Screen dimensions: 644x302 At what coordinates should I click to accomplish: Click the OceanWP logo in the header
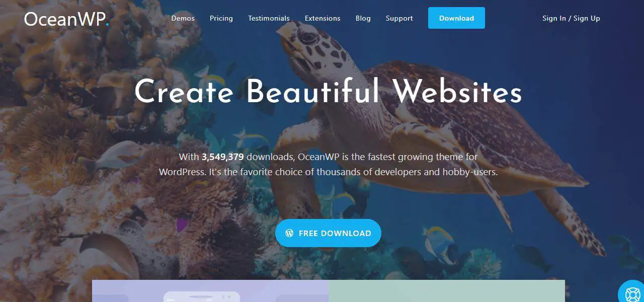(x=66, y=19)
